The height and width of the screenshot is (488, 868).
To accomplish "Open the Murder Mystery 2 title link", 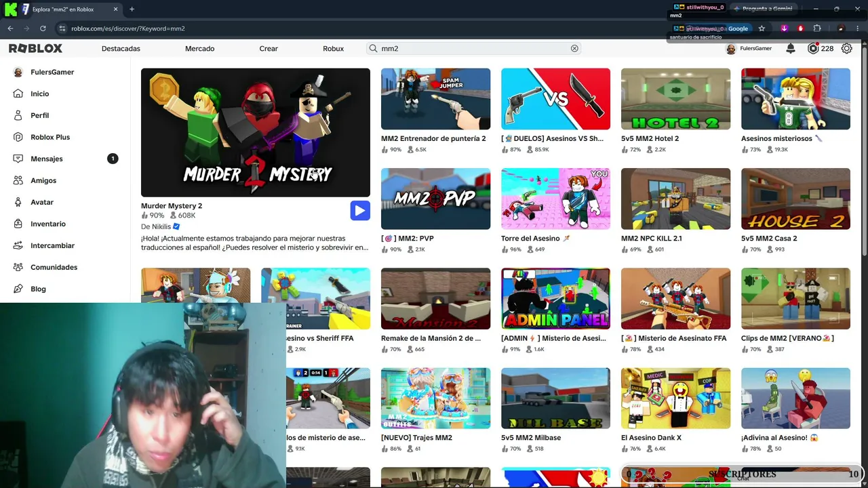I will pos(172,206).
